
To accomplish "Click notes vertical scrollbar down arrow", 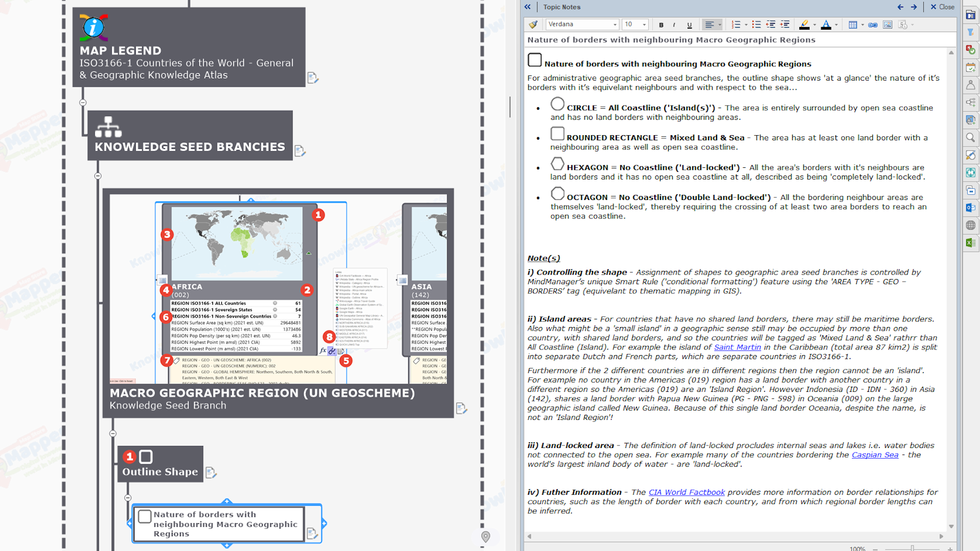I will [x=951, y=527].
